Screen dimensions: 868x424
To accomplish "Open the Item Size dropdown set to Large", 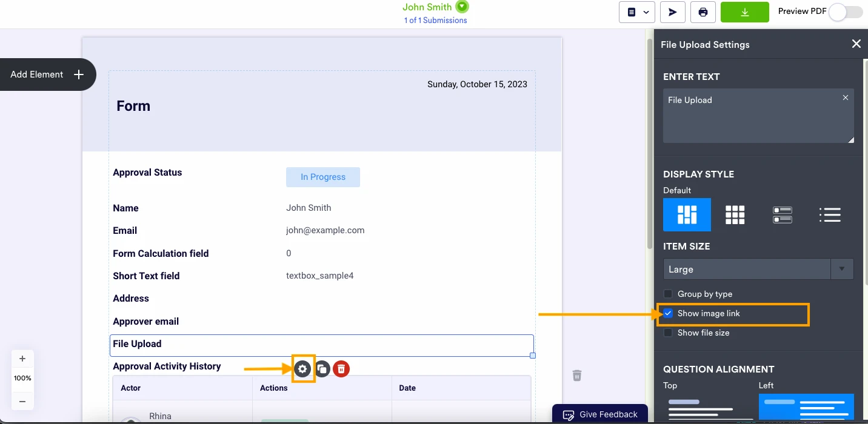I will coord(758,269).
